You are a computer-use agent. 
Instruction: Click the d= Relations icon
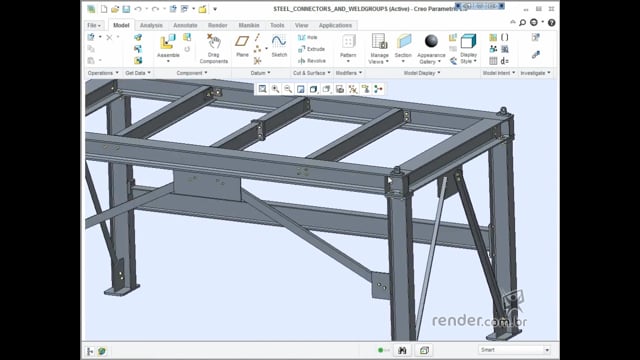click(504, 61)
